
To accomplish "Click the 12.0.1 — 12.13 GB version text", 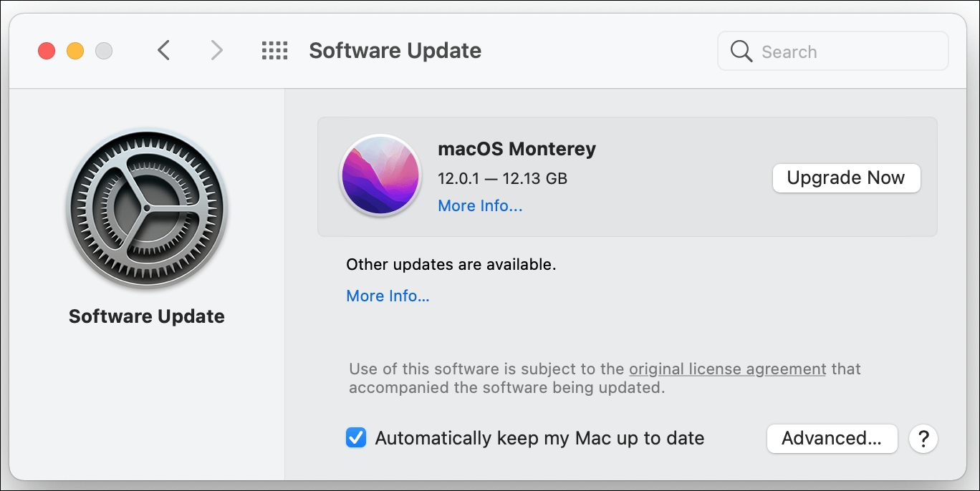I will coord(502,178).
